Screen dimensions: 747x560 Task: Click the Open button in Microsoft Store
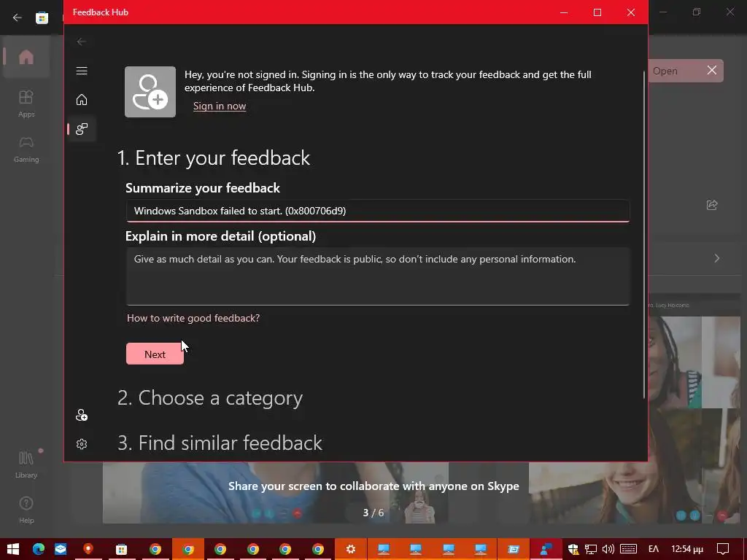coord(665,71)
